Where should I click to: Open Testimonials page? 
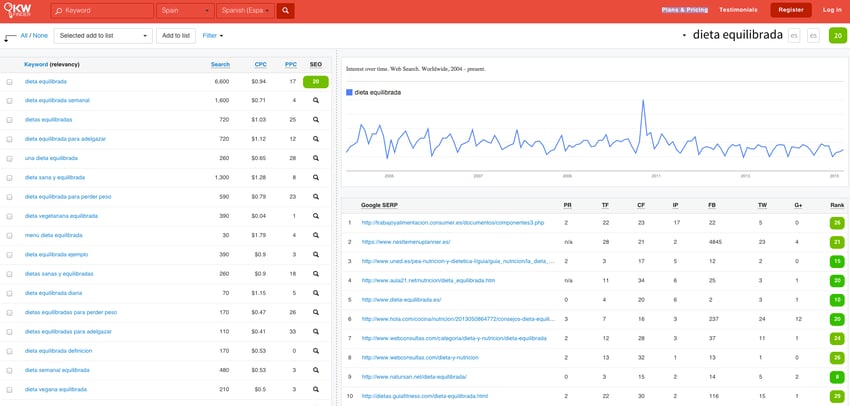pos(738,10)
